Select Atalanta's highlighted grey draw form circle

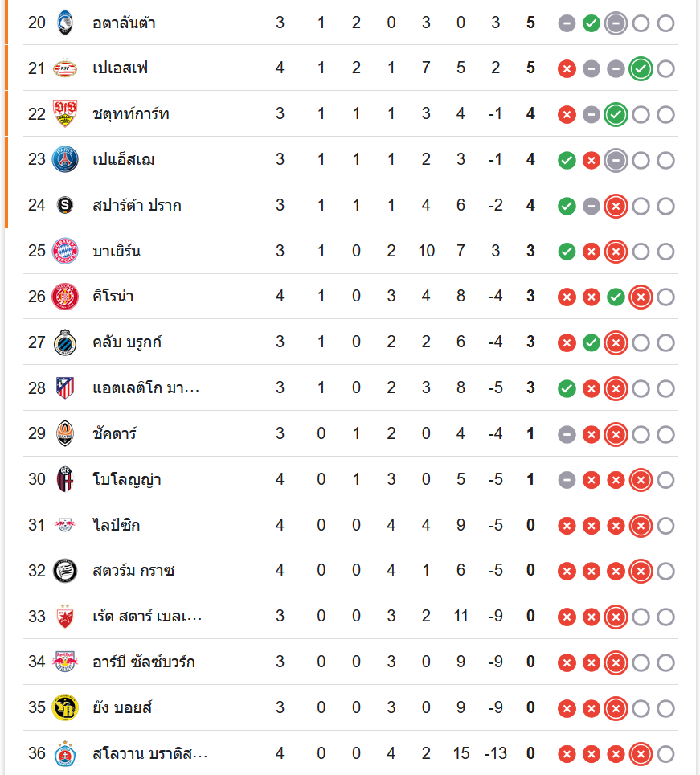click(616, 23)
